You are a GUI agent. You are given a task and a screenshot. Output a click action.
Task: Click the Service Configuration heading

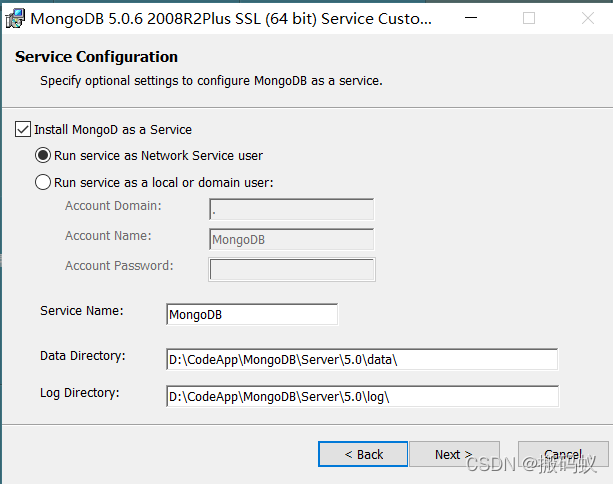(96, 57)
